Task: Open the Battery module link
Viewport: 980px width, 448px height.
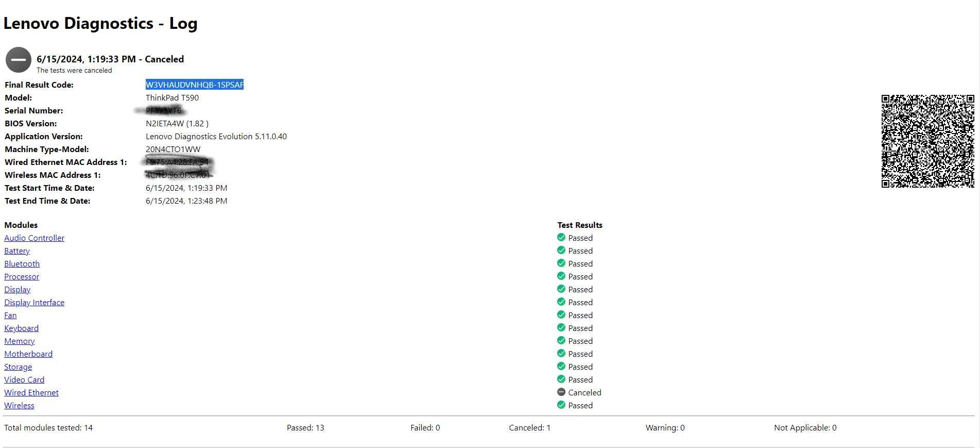Action: tap(17, 251)
